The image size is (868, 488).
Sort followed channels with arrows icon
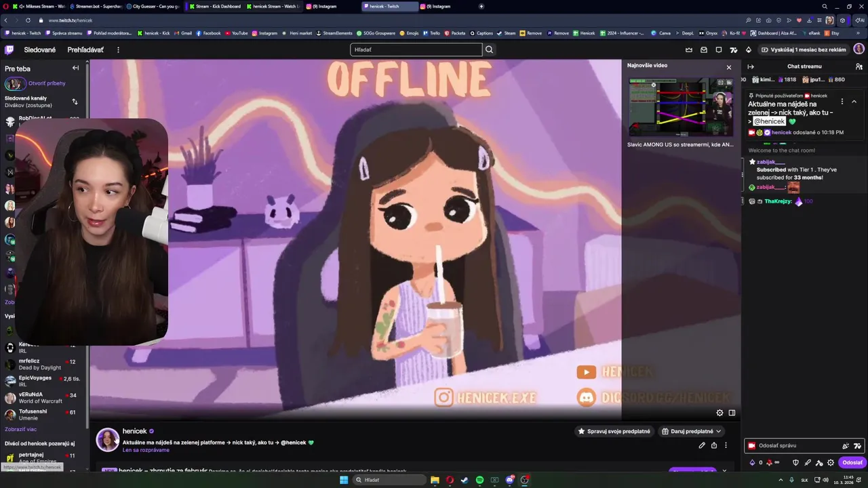(x=75, y=102)
